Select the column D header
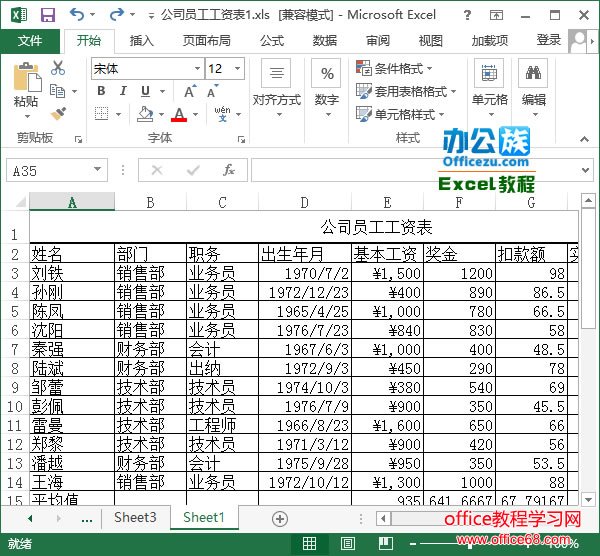 (305, 202)
